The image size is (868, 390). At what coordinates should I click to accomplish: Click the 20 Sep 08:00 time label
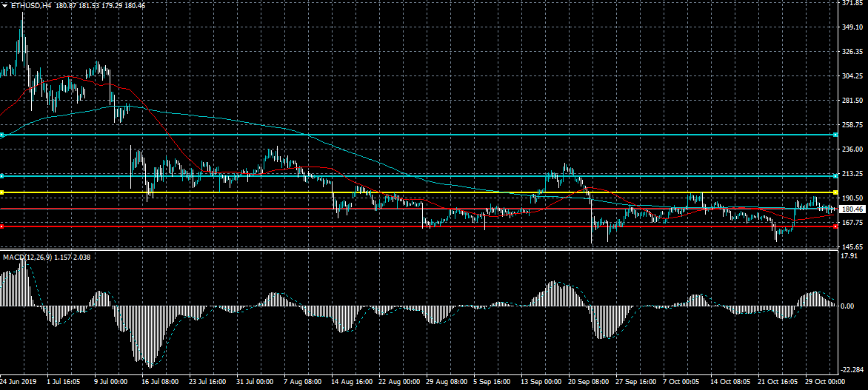pyautogui.click(x=588, y=383)
